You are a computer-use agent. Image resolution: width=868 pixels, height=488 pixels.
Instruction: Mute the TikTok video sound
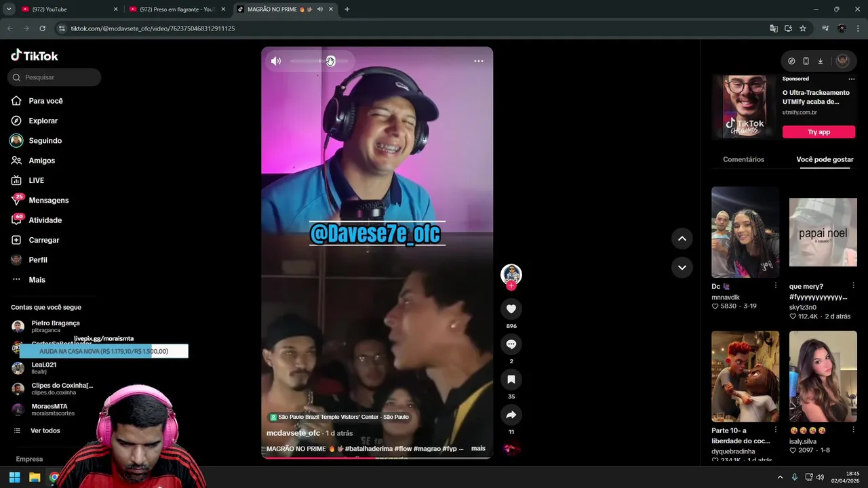tap(275, 61)
